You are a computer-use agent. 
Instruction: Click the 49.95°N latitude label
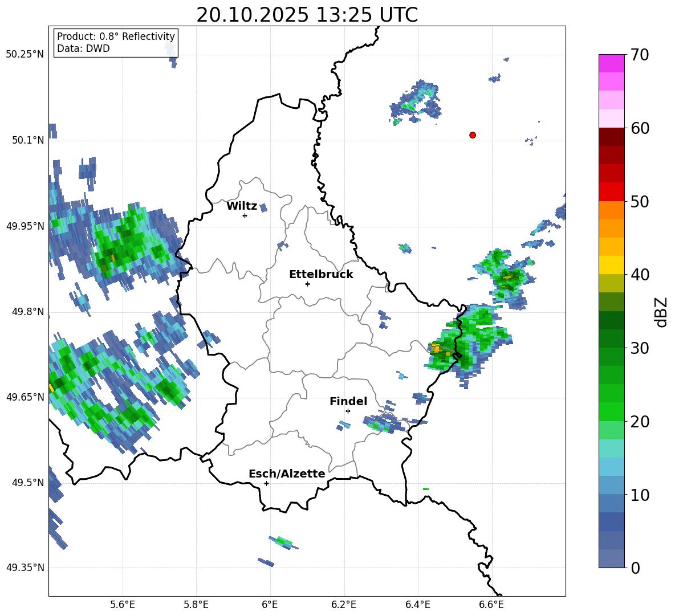[25, 226]
